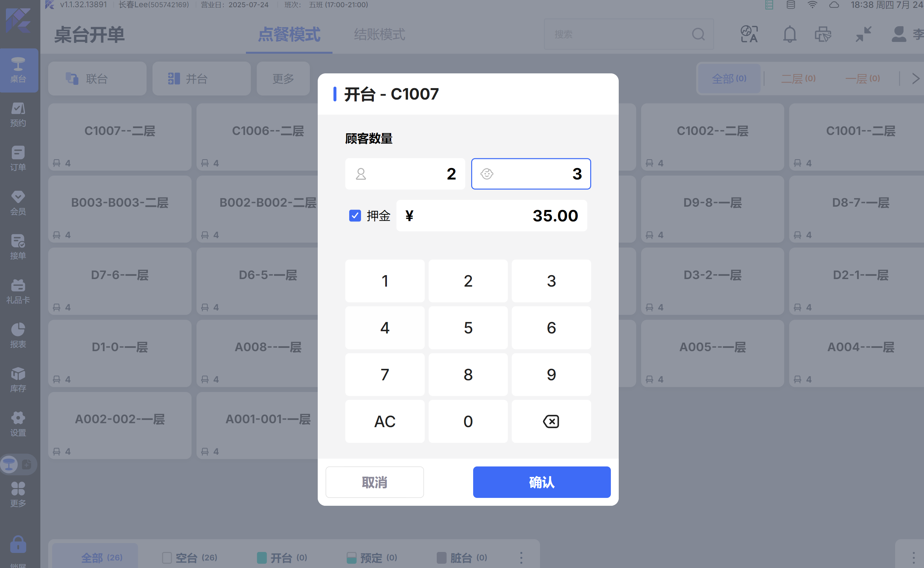Open the Reports (报表) sidebar icon
924x568 pixels.
click(18, 335)
